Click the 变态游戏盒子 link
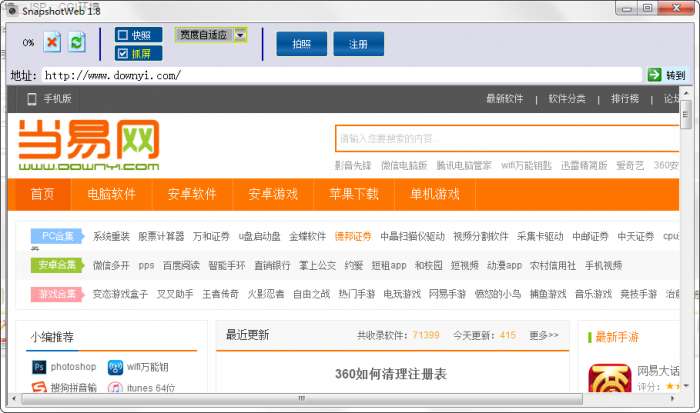Screen dimensions: 700x413 120,294
